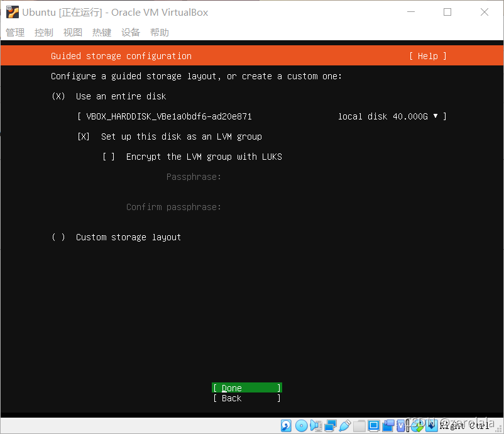The image size is (504, 434).
Task: Click the shared folders status icon
Action: (359, 426)
